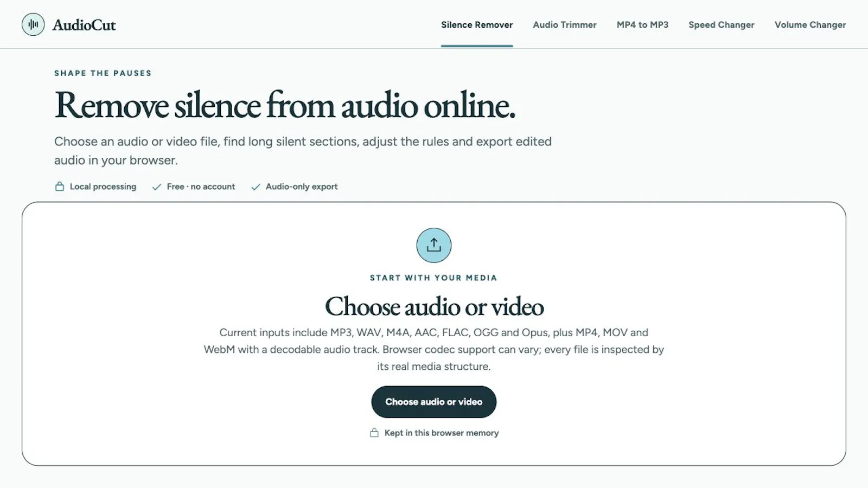Select the Volume Changer tab
868x488 pixels.
click(x=810, y=25)
